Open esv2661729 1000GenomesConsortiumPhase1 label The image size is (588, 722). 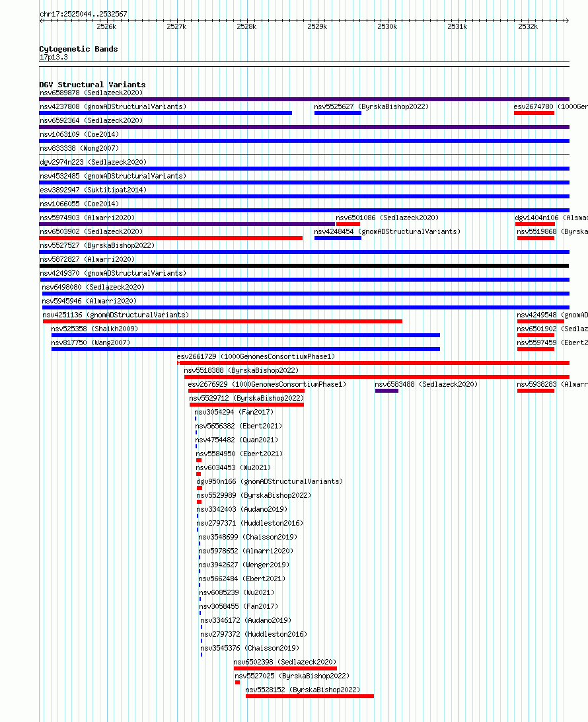[x=256, y=356]
